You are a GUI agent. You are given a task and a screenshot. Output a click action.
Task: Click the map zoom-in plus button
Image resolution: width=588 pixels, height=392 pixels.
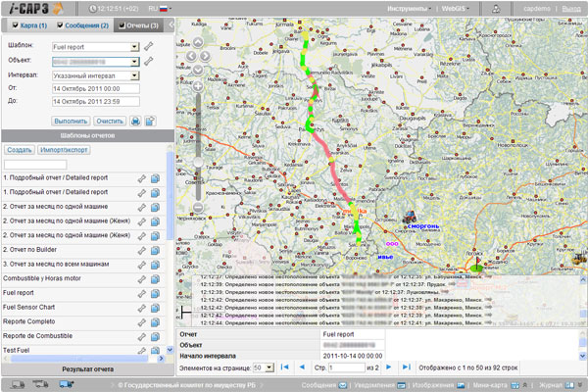197,87
